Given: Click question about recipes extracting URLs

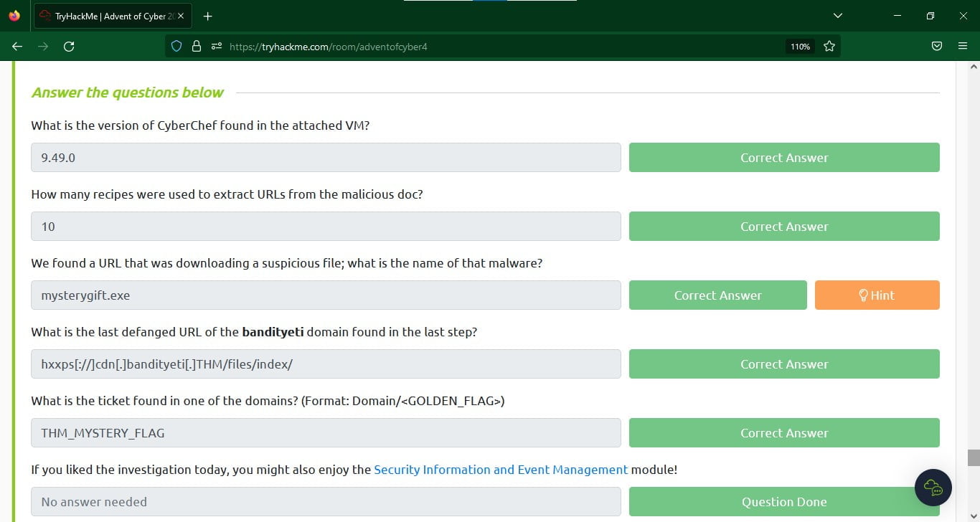Looking at the screenshot, I should (227, 194).
